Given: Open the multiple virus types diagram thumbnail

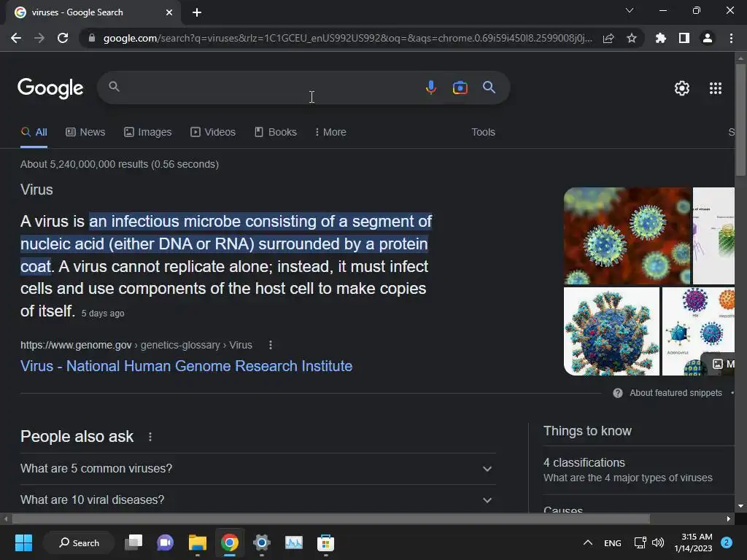Looking at the screenshot, I should 698,332.
